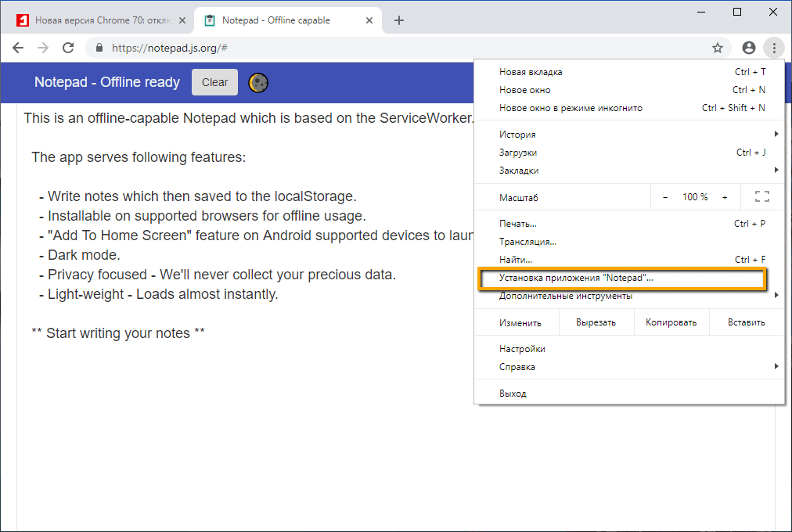The width and height of the screenshot is (792, 532).
Task: Open the user profile avatar icon
Action: [748, 48]
